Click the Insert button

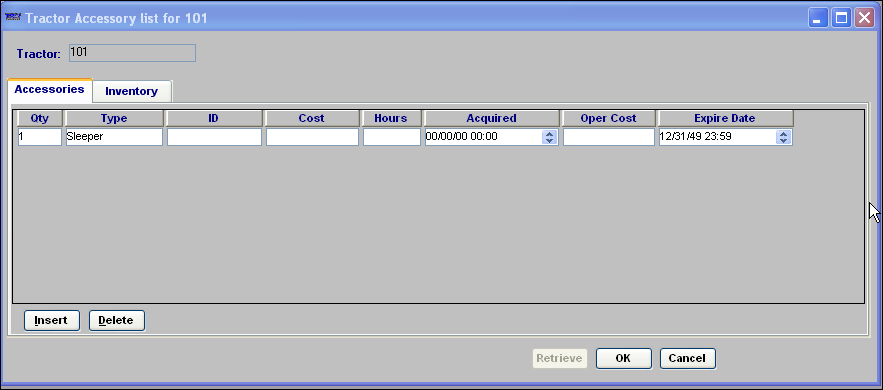coord(52,320)
